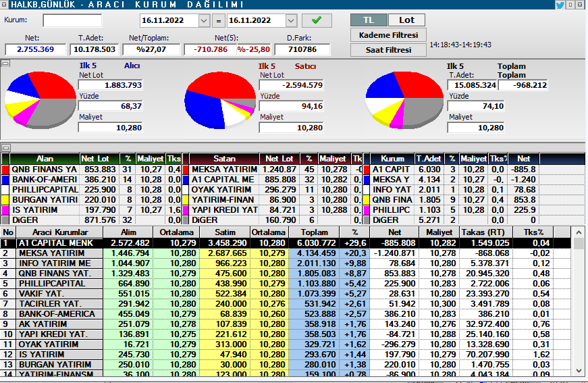
Task: Click the down arrow of table scrollbar
Action: [579, 371]
